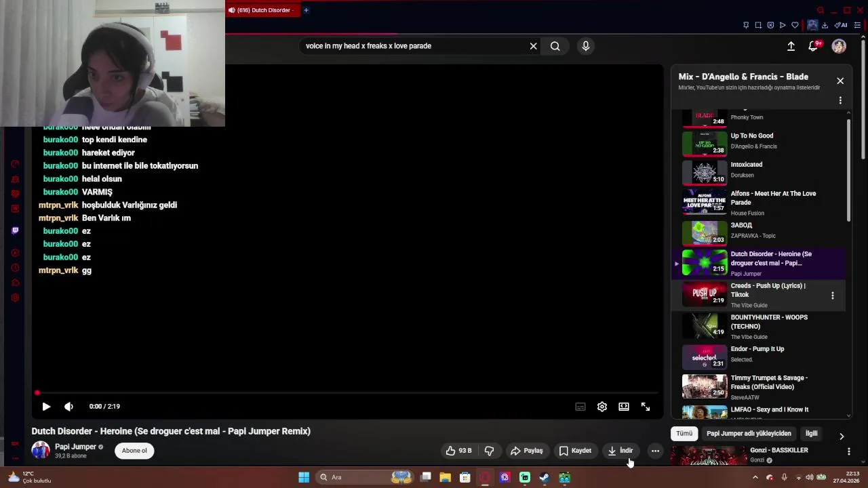Show hidden system tray icons
Screen dimensions: 868x488
pyautogui.click(x=755, y=477)
